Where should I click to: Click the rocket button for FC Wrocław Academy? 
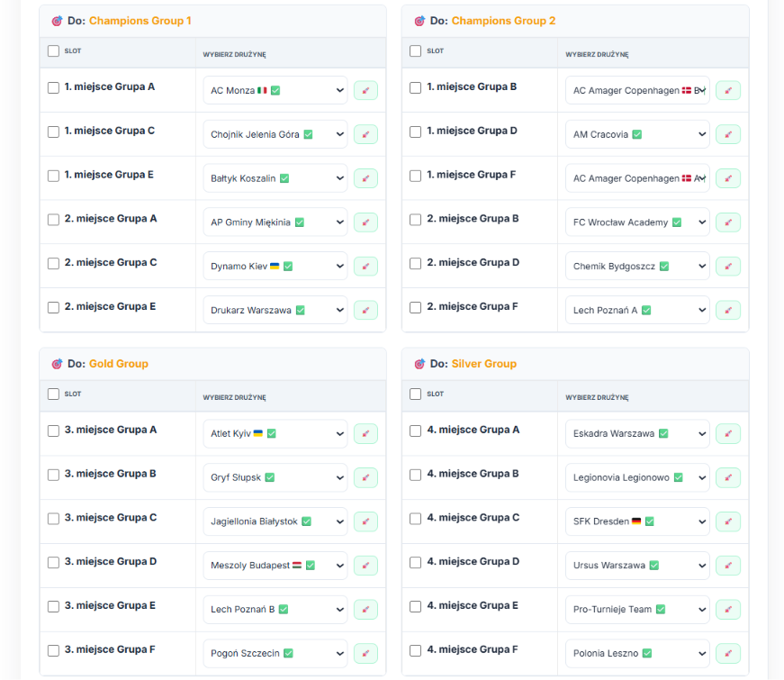pyautogui.click(x=728, y=222)
